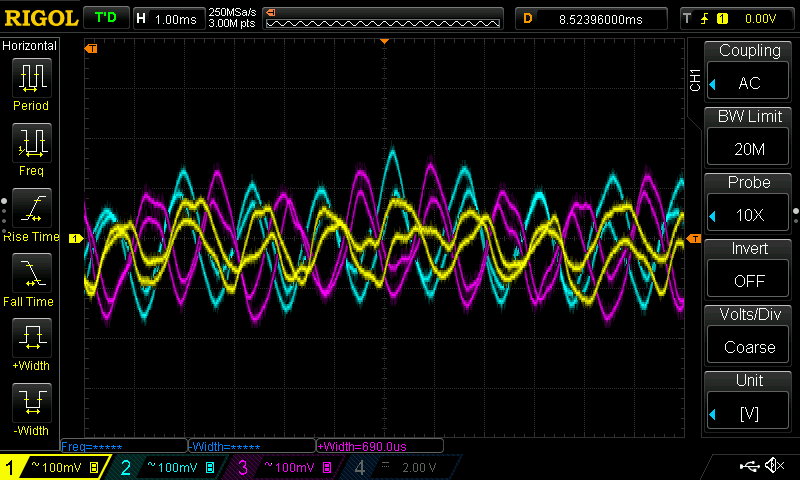Click the 250MSa/s sample rate readout

tap(232, 12)
